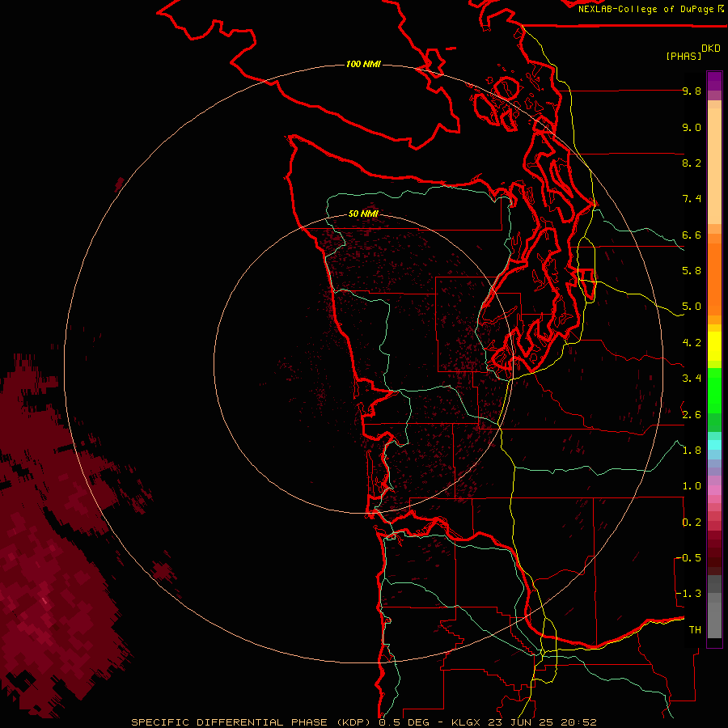Click the -1.3 value on the color scale
728x728 pixels.
coord(688,594)
